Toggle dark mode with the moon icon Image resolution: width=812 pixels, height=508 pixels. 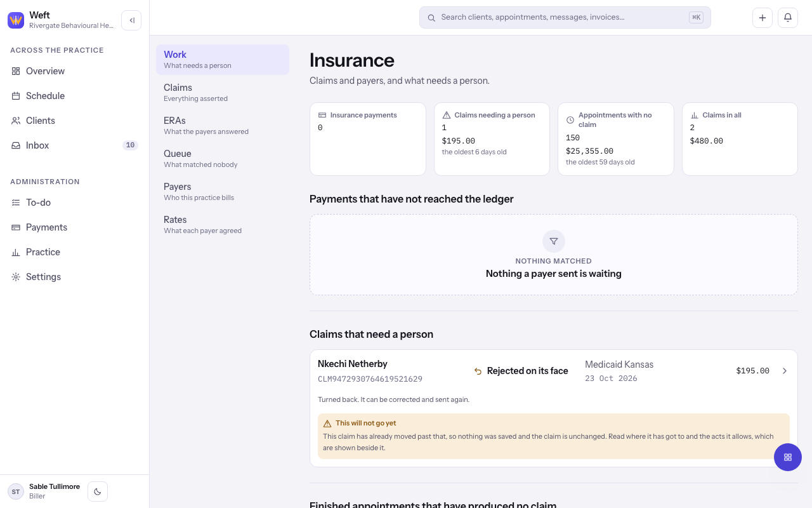[x=98, y=491]
